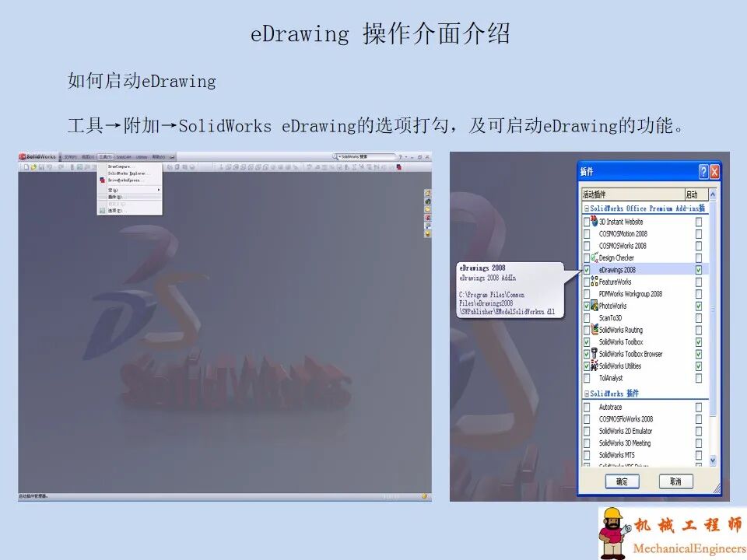Click the DriveWorksXpress icon in the menu
The image size is (747, 560).
click(102, 180)
